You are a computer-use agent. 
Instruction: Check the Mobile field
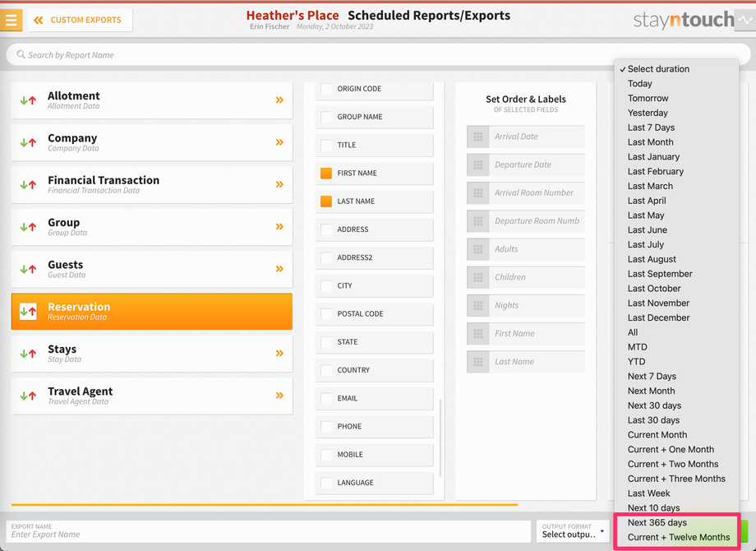click(x=326, y=455)
